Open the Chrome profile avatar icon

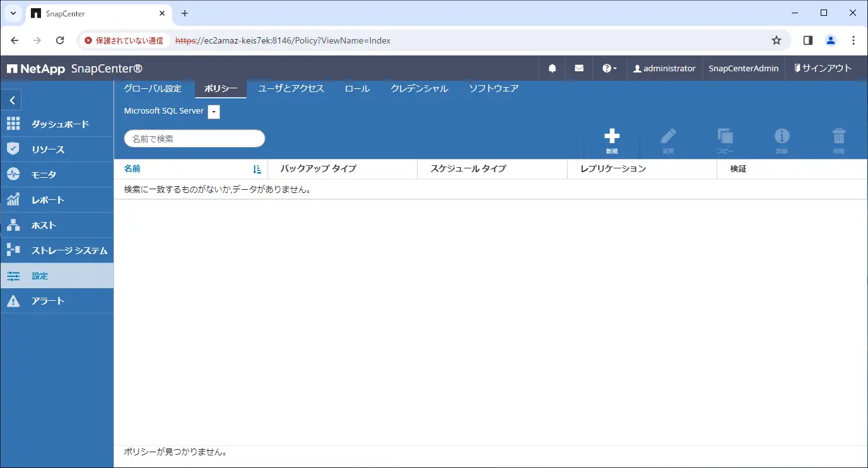click(831, 40)
